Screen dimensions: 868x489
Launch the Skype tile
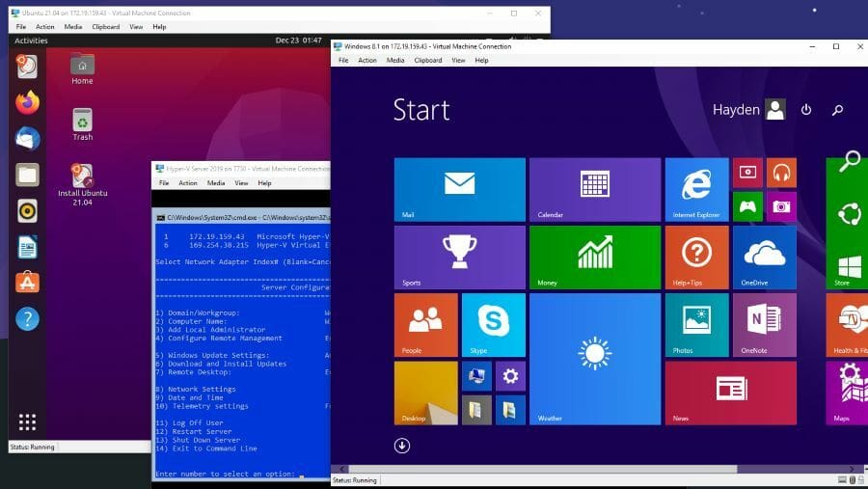pyautogui.click(x=493, y=325)
